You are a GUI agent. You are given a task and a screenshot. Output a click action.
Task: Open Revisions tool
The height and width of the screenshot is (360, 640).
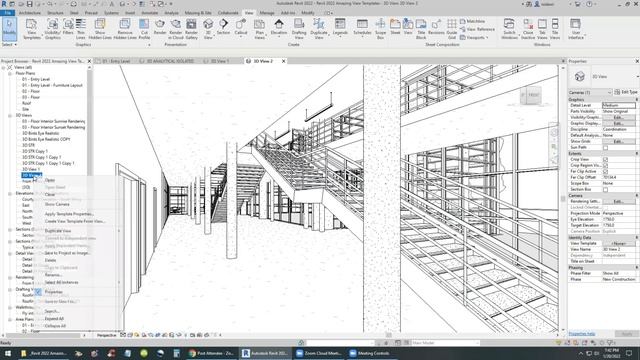pos(436,27)
